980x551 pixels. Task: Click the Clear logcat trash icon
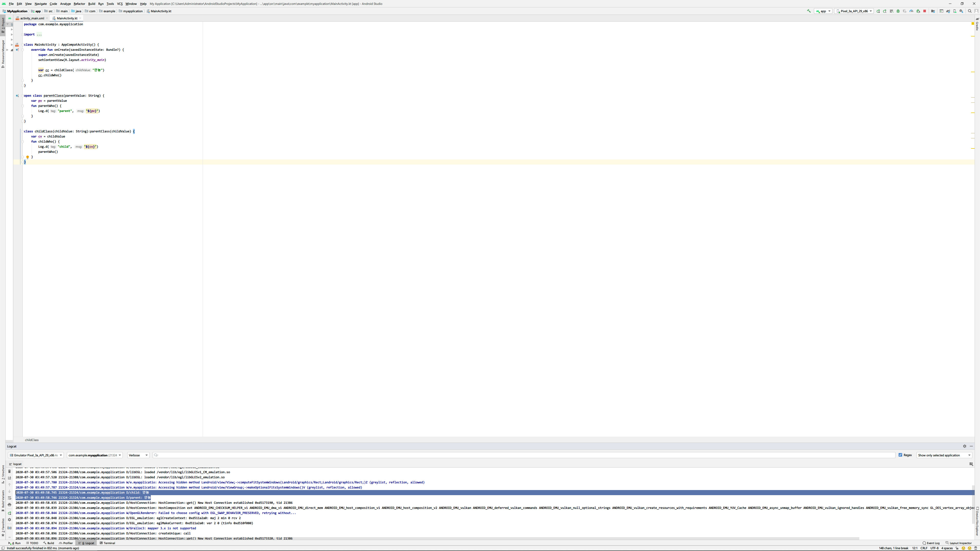tap(9, 471)
